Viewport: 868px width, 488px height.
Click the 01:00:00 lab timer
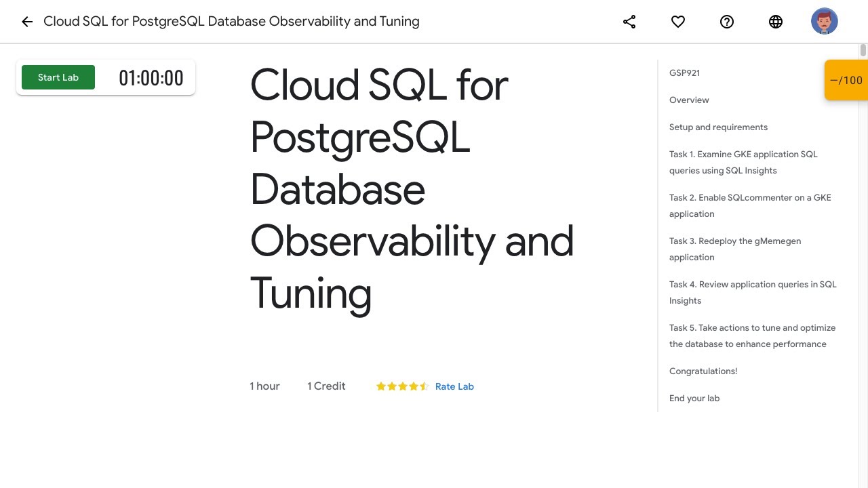click(x=151, y=78)
